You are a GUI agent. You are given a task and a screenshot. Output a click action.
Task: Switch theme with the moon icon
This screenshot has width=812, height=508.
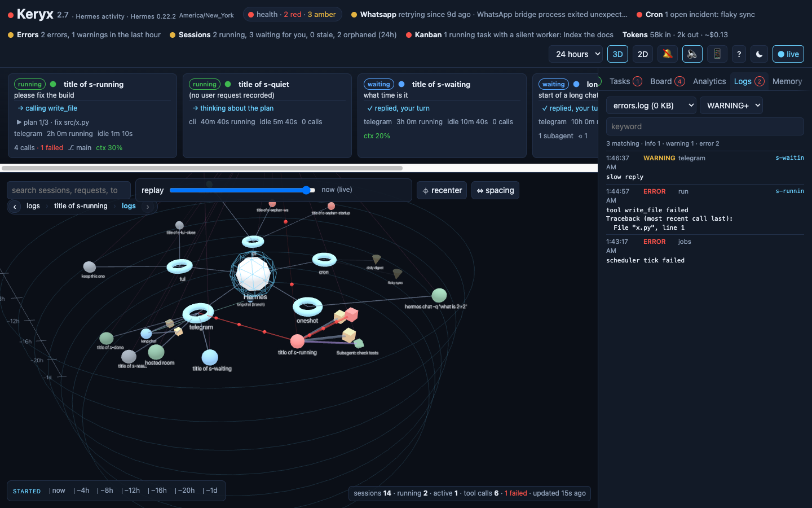click(760, 54)
